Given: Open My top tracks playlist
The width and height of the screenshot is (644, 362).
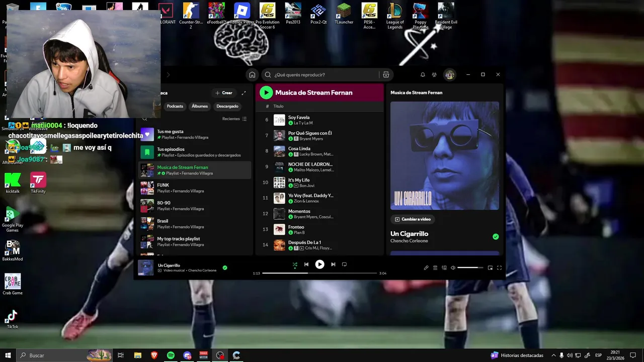Looking at the screenshot, I should (x=195, y=241).
